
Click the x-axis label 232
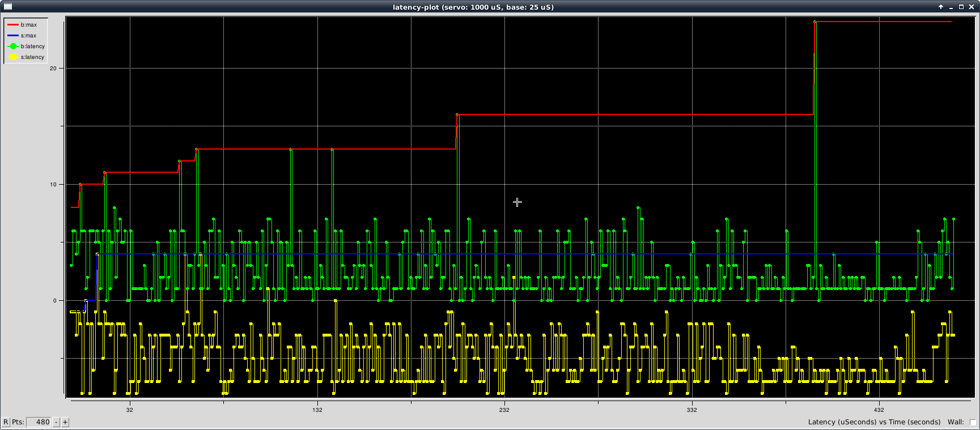click(x=504, y=410)
